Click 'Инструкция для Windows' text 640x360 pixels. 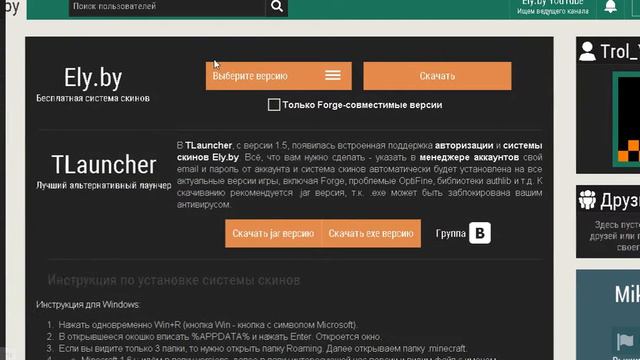pos(88,304)
